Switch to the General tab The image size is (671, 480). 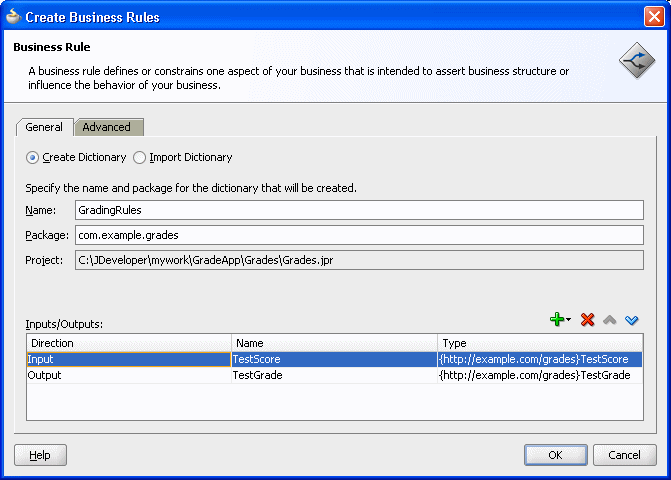pyautogui.click(x=44, y=127)
